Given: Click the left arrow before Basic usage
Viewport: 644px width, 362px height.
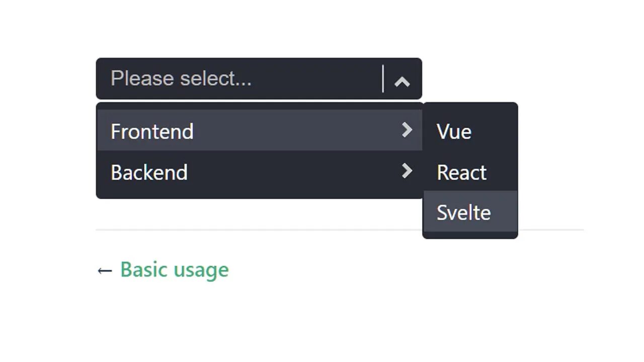Looking at the screenshot, I should 104,270.
